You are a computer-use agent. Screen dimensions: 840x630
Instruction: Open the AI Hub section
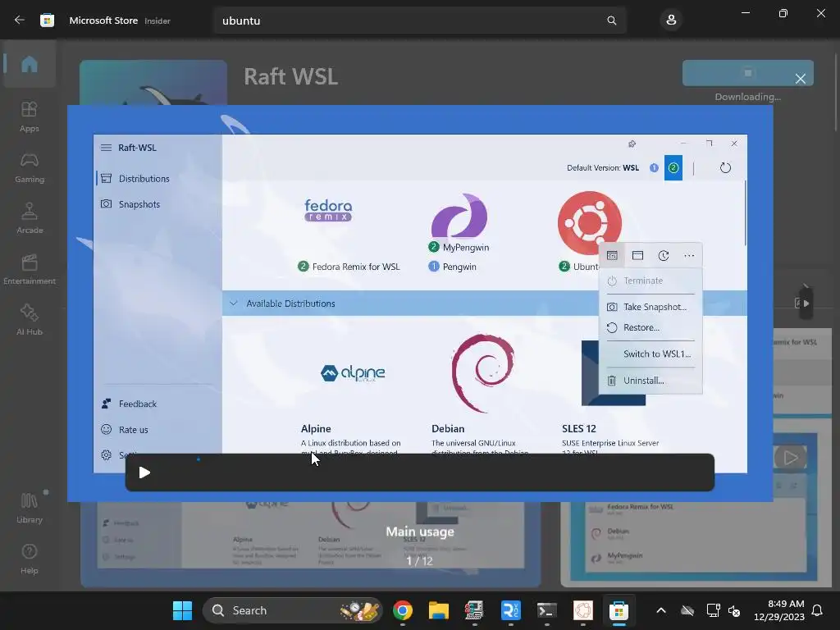tap(30, 321)
